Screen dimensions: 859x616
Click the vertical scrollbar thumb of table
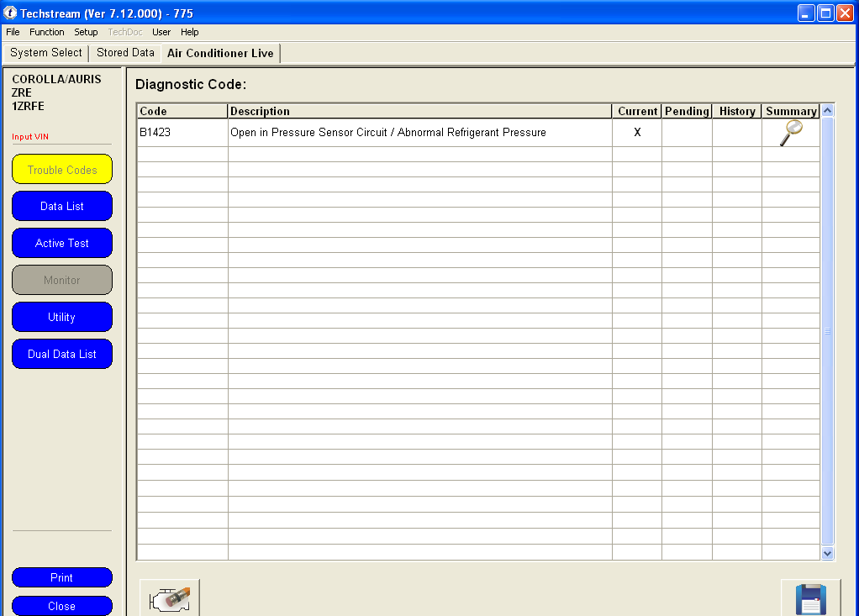(827, 331)
